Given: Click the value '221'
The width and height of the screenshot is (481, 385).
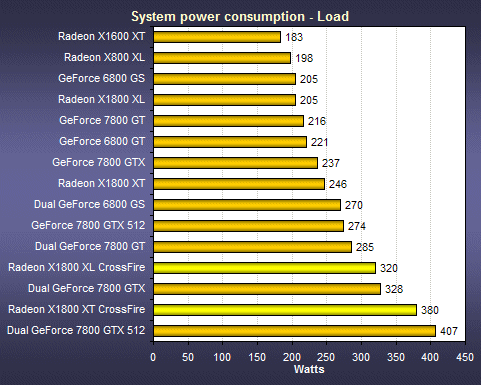Looking at the screenshot, I should coord(320,142).
